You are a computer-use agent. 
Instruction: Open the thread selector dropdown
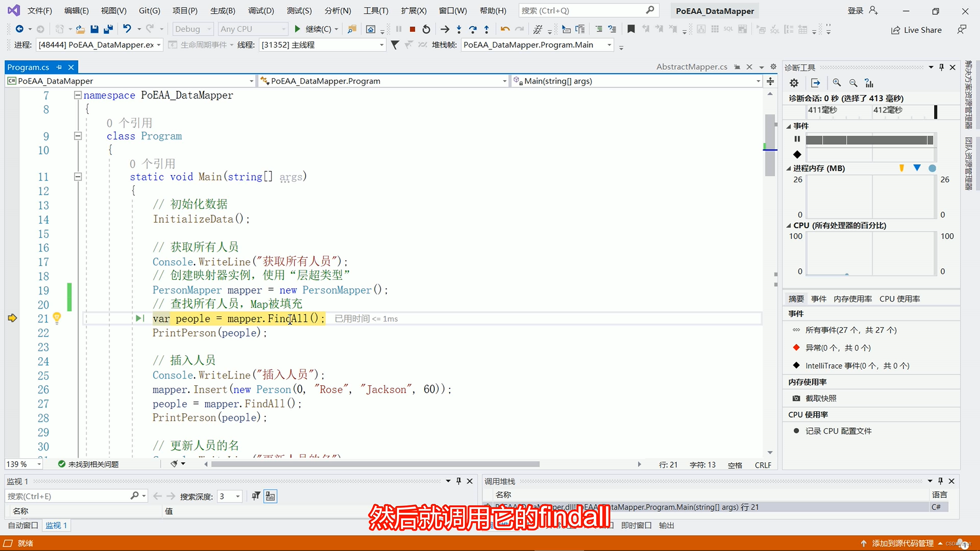click(x=381, y=45)
